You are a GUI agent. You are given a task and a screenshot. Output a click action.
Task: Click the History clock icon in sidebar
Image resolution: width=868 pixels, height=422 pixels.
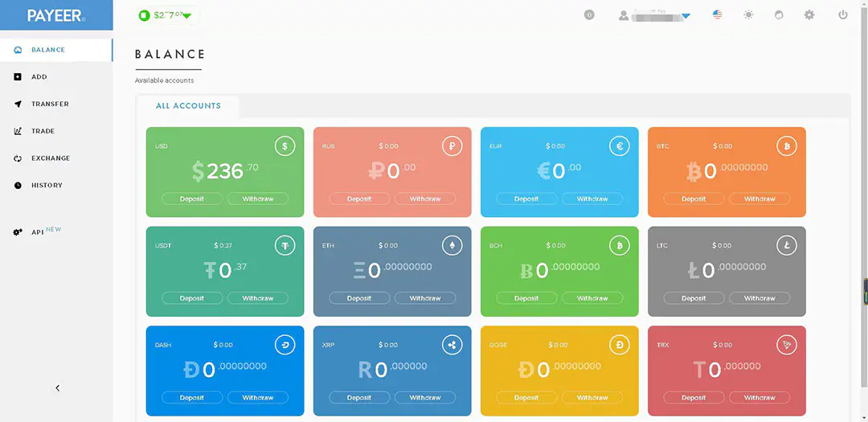coord(18,186)
